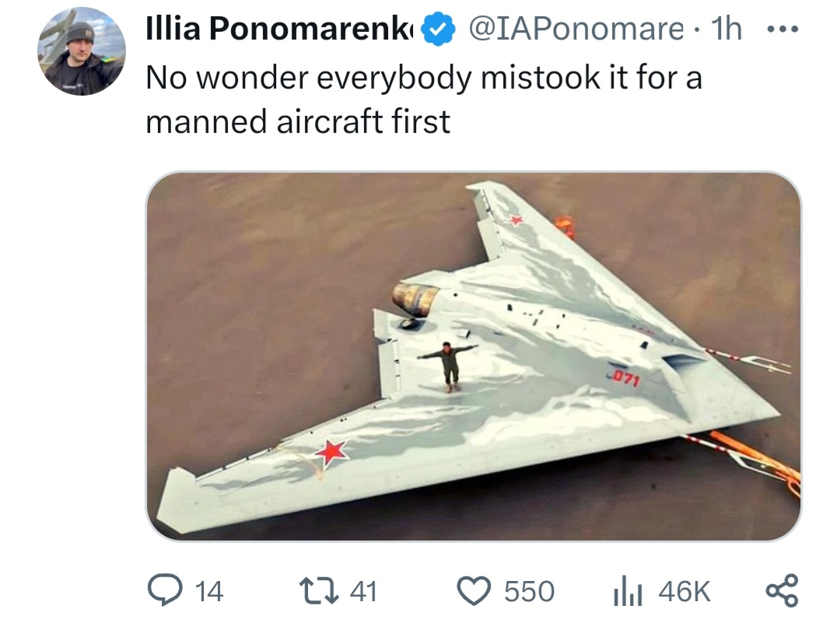
Task: Open the @IAPonomare handle link
Action: (576, 29)
